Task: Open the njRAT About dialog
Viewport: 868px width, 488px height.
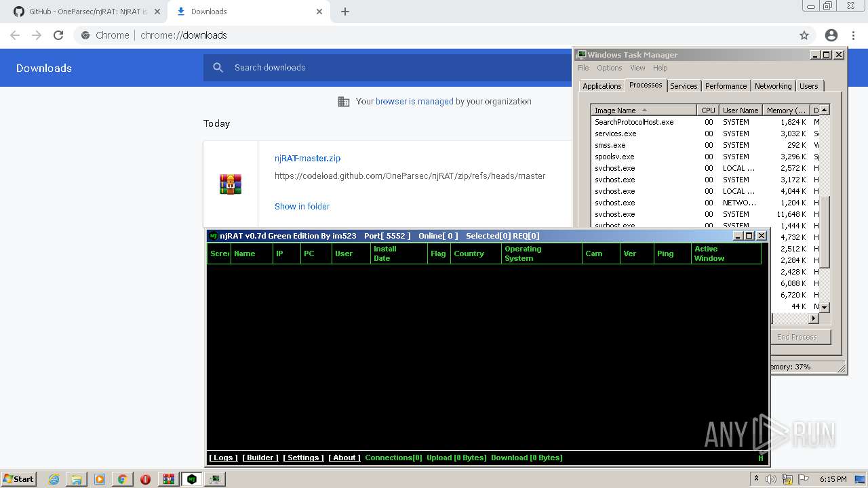Action: [x=344, y=457]
